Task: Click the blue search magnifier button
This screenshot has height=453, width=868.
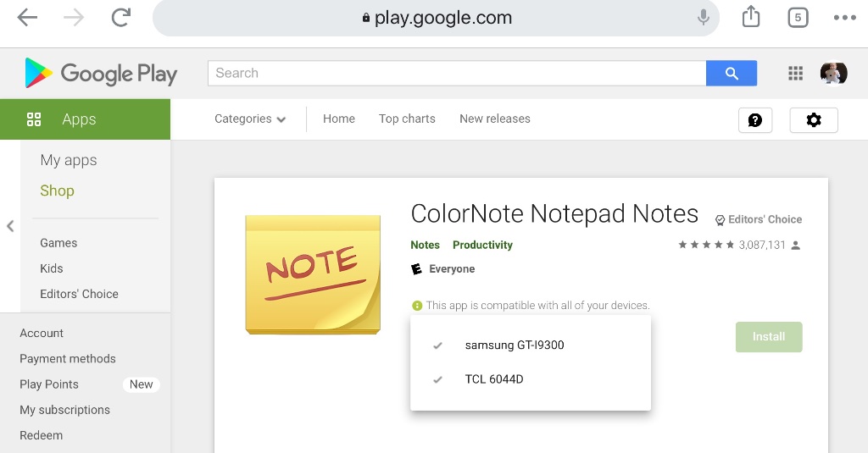Action: pos(732,73)
